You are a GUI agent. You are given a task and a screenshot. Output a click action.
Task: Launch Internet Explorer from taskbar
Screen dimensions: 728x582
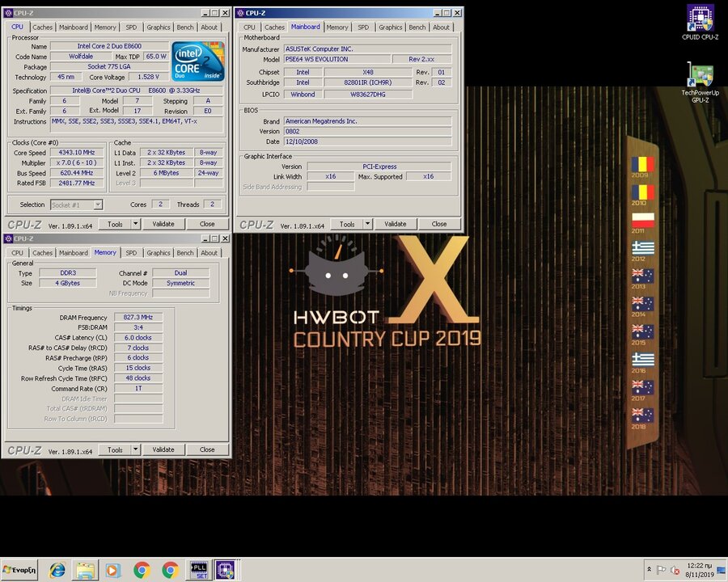click(57, 569)
